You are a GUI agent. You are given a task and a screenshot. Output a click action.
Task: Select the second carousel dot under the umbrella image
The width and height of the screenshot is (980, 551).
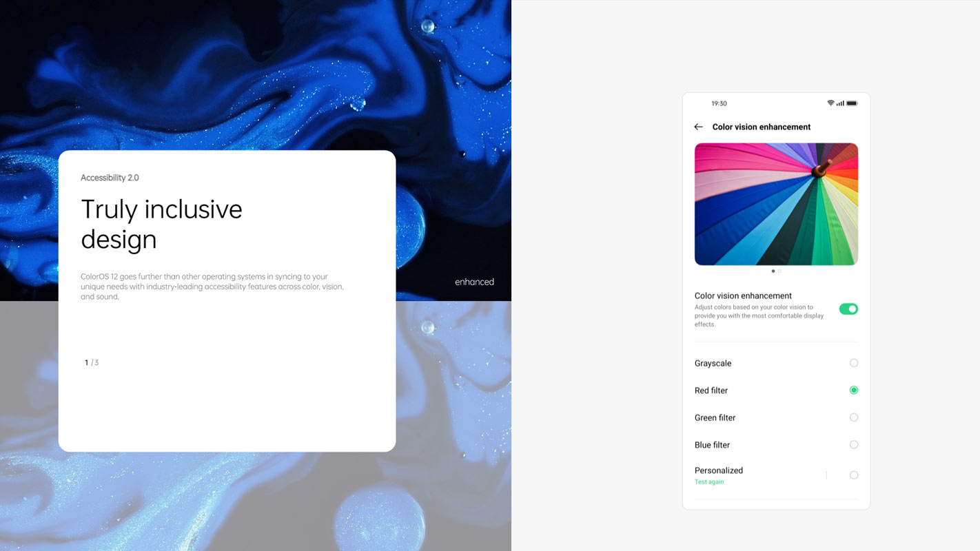(779, 271)
